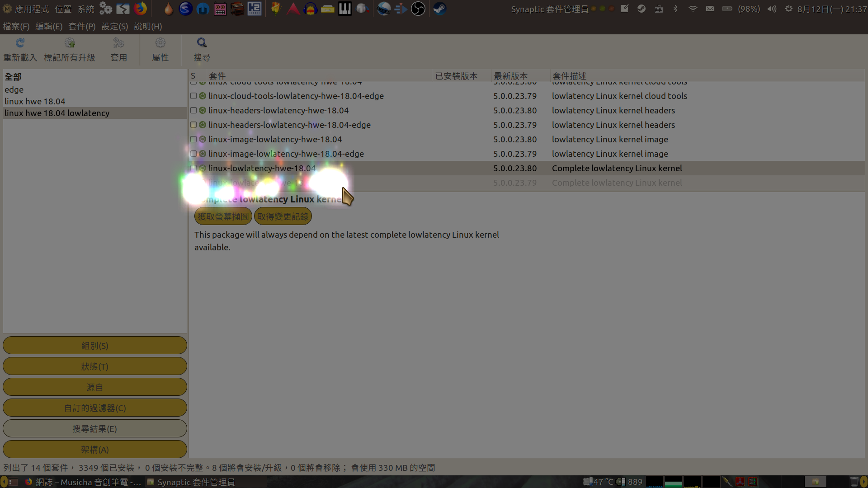The height and width of the screenshot is (488, 868).
Task: Open the 套件(P) Package menu
Action: click(82, 26)
